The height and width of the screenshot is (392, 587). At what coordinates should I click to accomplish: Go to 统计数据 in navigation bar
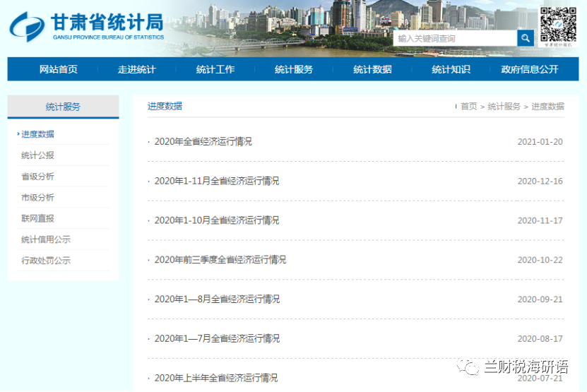point(372,69)
